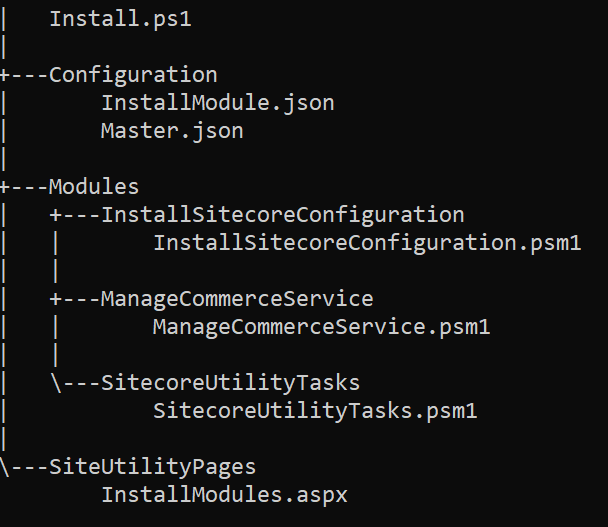Open the SitecoreUtilityTasks.psm1 file
Screen dimensions: 608x527
(x=315, y=410)
